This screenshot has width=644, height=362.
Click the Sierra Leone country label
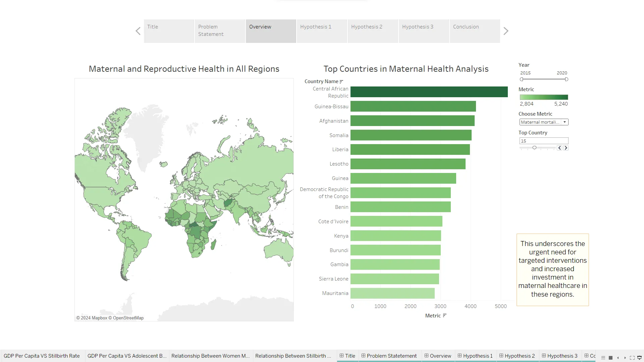(333, 279)
